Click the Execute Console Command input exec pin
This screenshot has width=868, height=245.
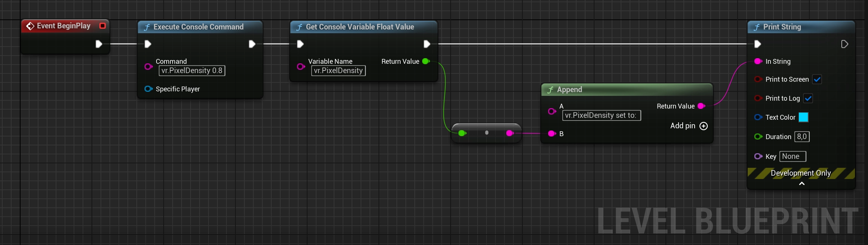click(x=148, y=44)
